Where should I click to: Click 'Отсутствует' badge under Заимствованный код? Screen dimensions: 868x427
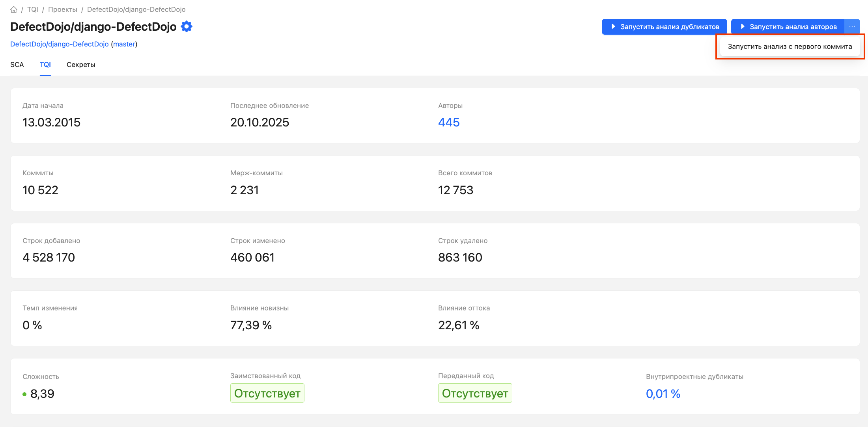click(x=267, y=393)
